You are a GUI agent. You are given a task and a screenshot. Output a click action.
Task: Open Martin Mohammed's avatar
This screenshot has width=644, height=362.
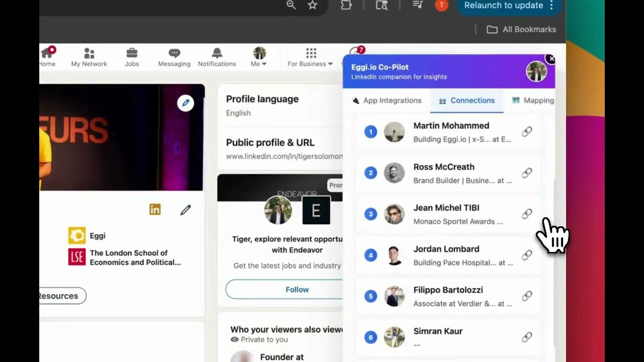tap(394, 132)
